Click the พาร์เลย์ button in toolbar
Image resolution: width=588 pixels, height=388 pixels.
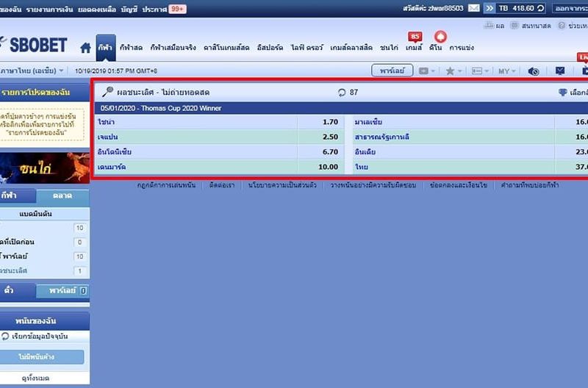click(x=392, y=71)
